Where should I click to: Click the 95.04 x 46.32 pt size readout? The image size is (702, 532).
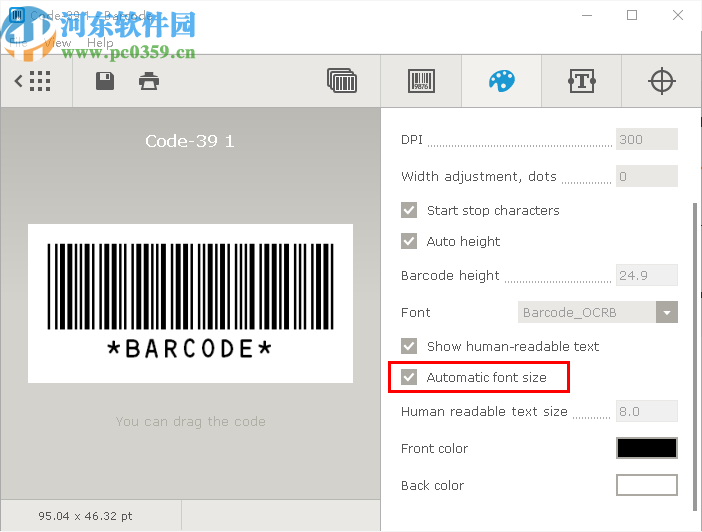click(x=85, y=516)
